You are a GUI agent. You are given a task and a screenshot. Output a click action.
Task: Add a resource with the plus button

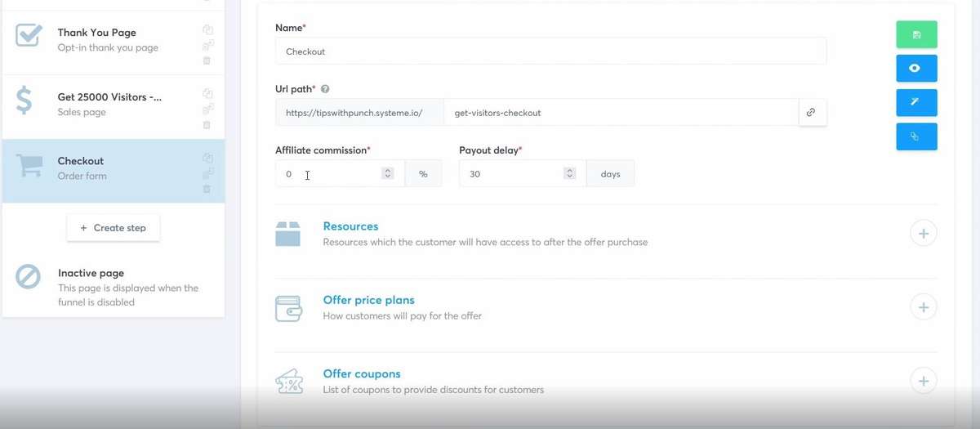click(x=924, y=234)
